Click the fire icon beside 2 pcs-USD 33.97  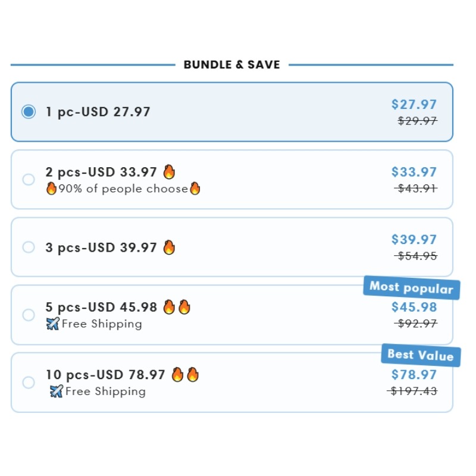pos(170,172)
